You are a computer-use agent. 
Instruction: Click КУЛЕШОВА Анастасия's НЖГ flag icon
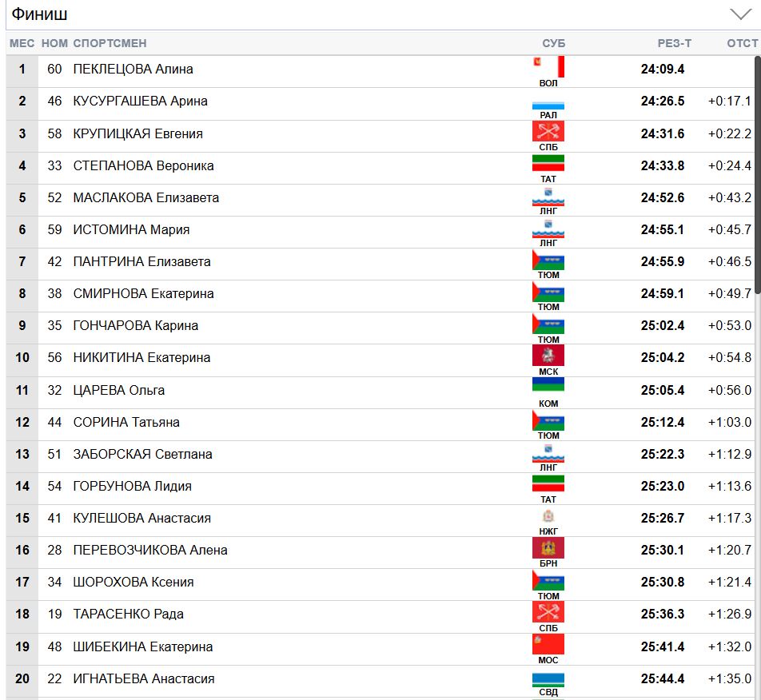tap(548, 516)
